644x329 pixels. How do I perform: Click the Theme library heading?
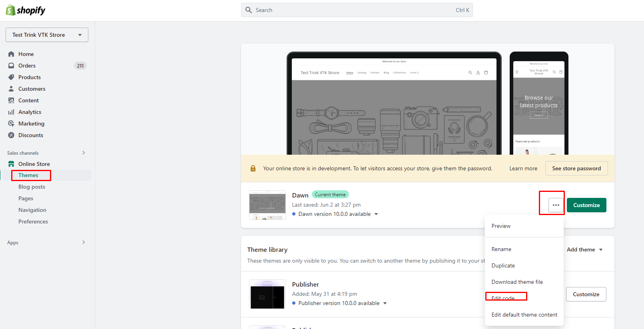[267, 249]
